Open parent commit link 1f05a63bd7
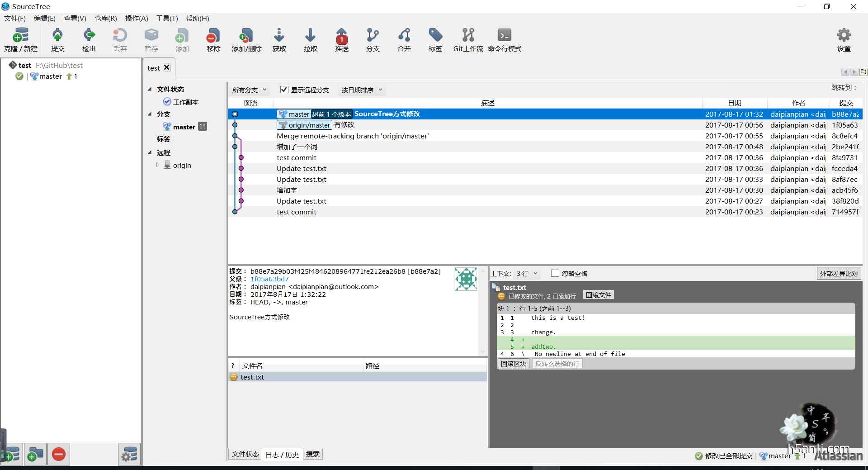 point(269,279)
